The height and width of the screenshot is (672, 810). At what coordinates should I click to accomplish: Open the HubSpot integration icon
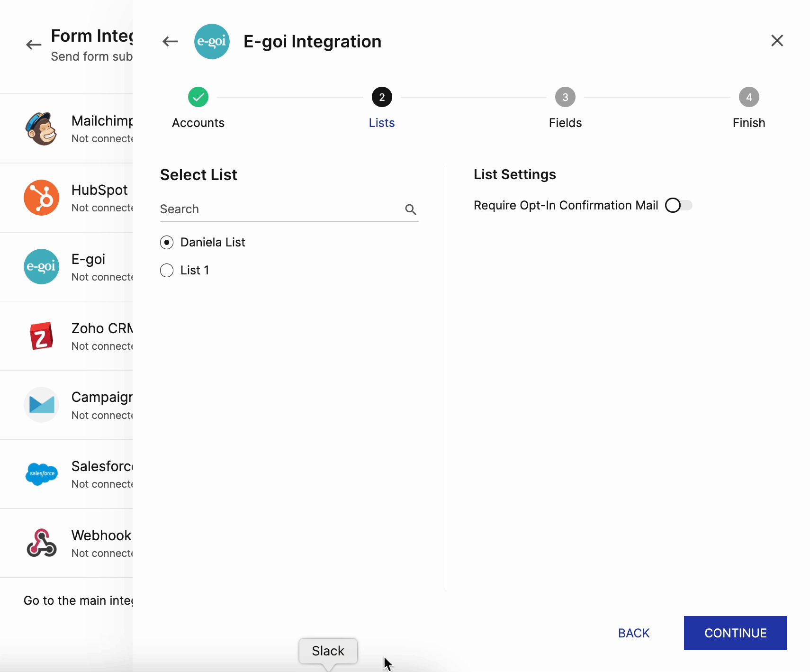tap(41, 198)
